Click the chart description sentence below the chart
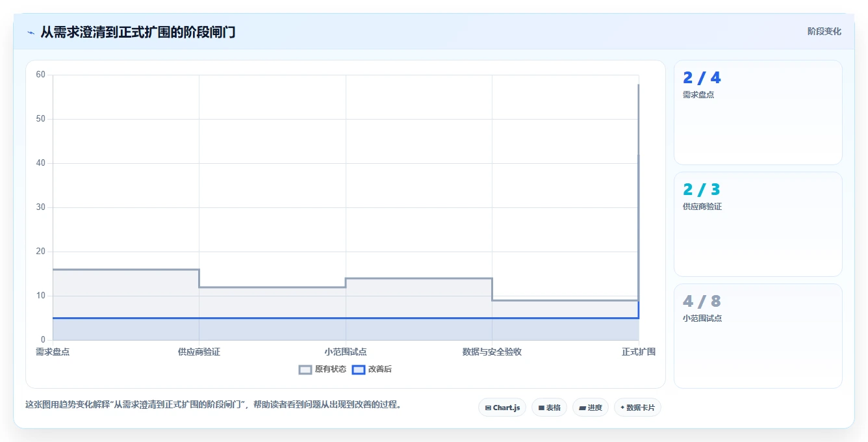Image resolution: width=868 pixels, height=442 pixels. (x=214, y=404)
